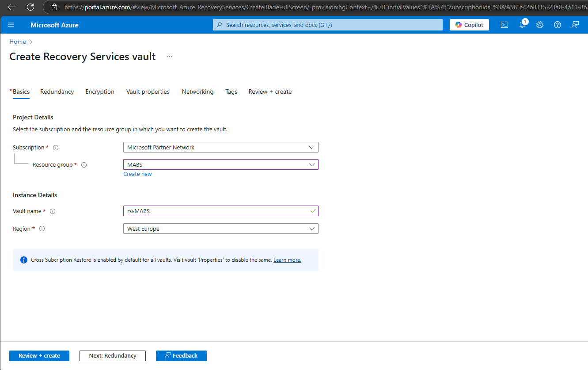Expand the Resource group MABS dropdown
This screenshot has height=370, width=588.
pos(221,164)
